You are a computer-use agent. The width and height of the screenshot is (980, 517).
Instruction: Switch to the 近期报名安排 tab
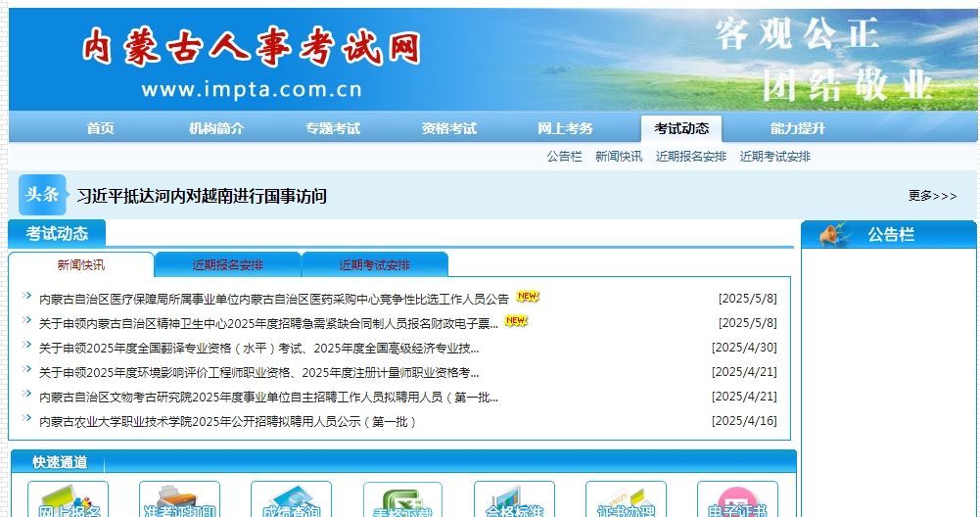click(227, 265)
